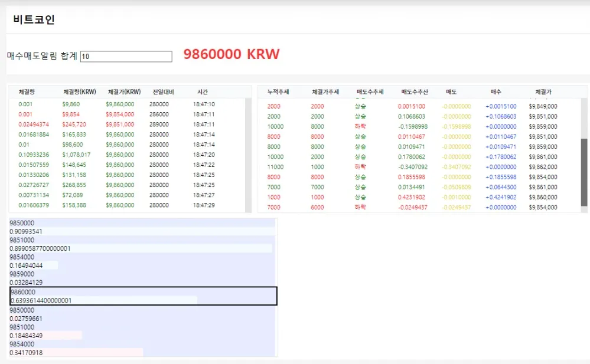The height and width of the screenshot is (364, 590).
Task: Click the 매수매도알림 합계 input field
Action: (x=126, y=57)
